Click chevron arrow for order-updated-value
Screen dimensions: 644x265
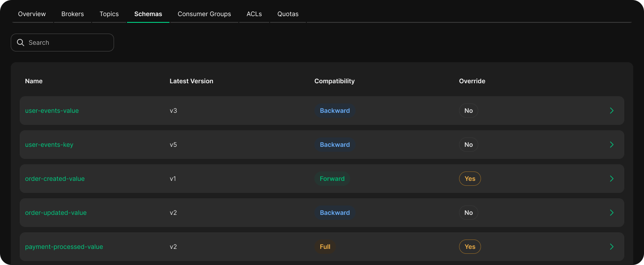pos(612,213)
